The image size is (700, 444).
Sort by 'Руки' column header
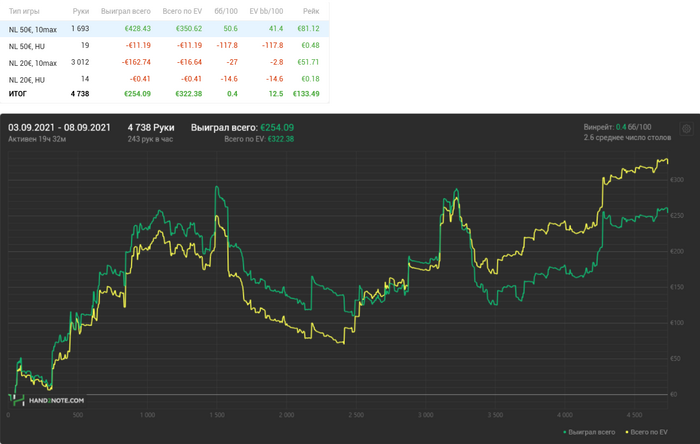point(81,11)
